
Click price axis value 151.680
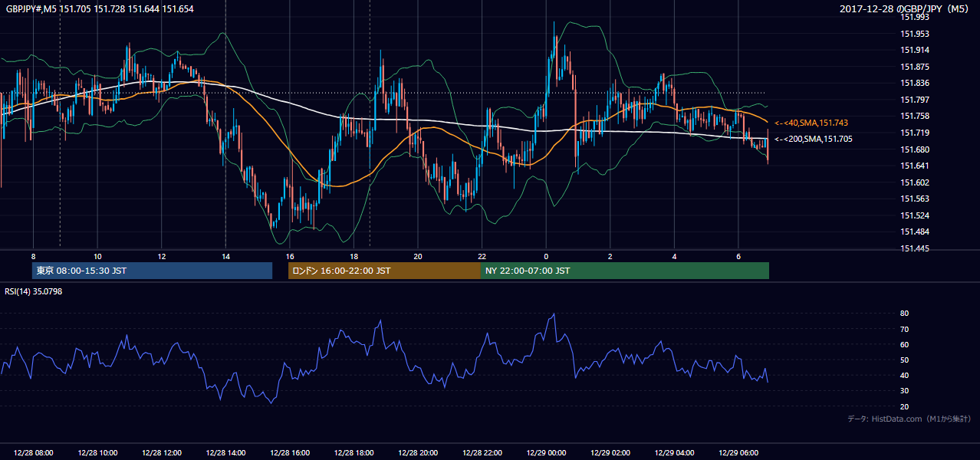915,149
